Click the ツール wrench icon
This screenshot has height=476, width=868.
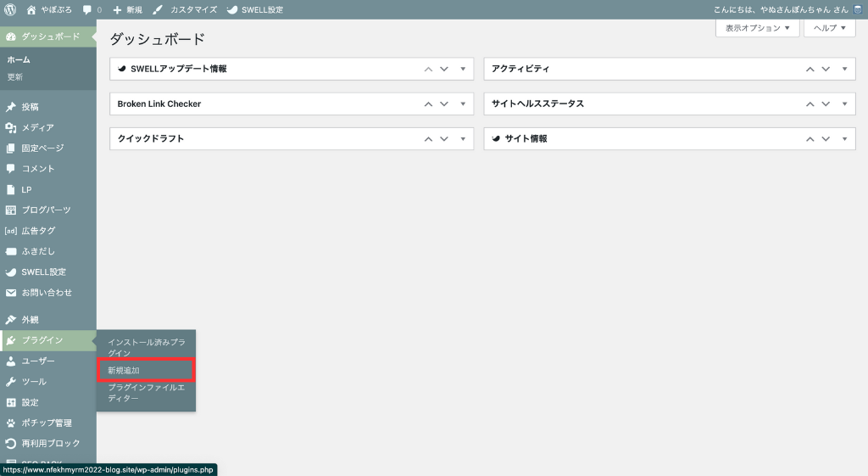[10, 382]
